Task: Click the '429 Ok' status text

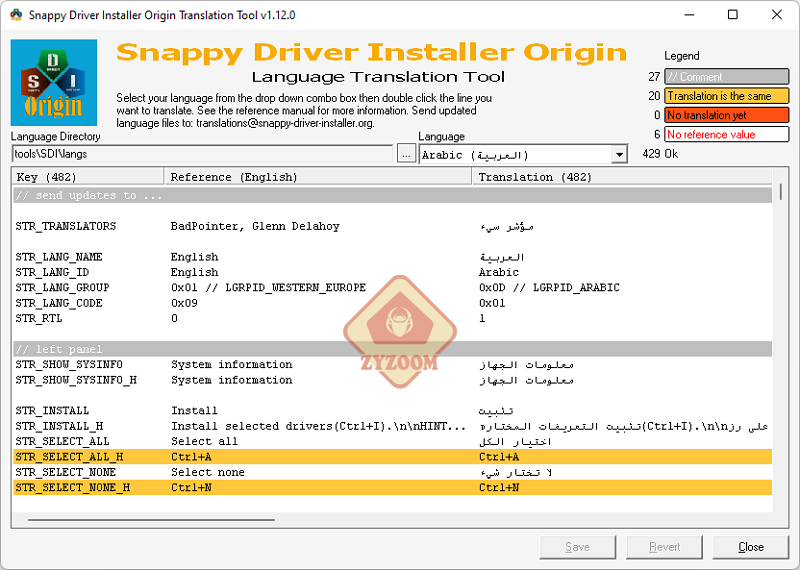Action: point(660,154)
